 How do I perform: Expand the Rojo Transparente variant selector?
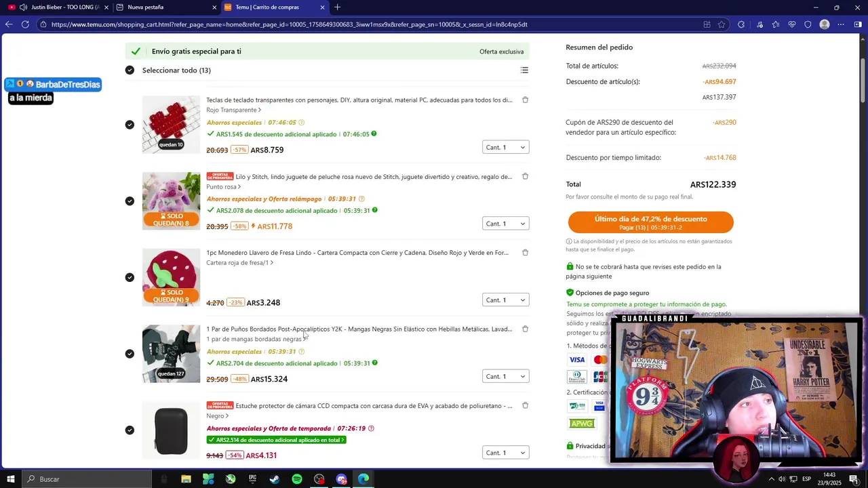(x=234, y=110)
